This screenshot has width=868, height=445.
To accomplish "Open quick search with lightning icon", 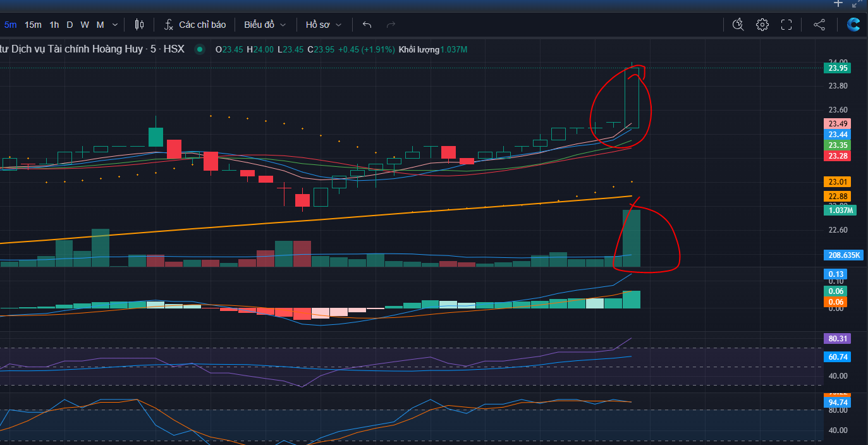I will [738, 25].
